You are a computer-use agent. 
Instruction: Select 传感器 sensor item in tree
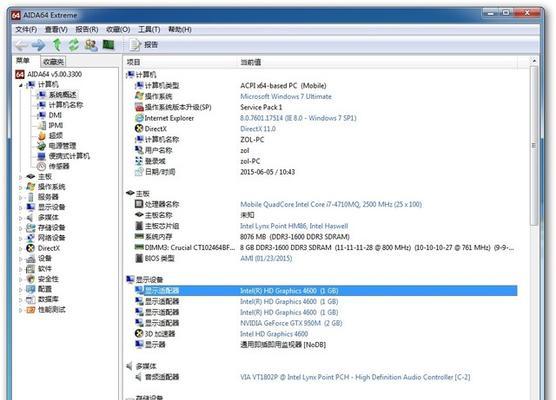(x=59, y=166)
